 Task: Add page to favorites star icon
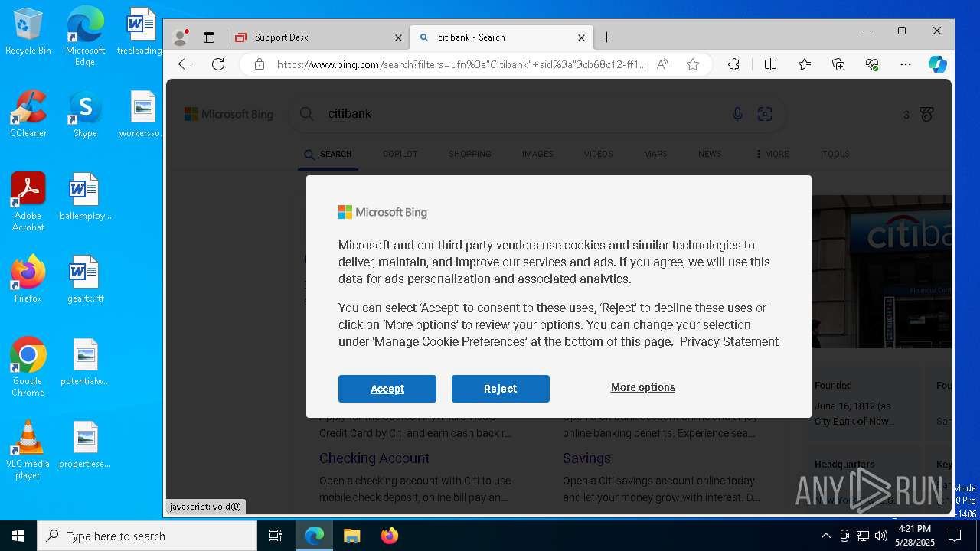pyautogui.click(x=693, y=64)
